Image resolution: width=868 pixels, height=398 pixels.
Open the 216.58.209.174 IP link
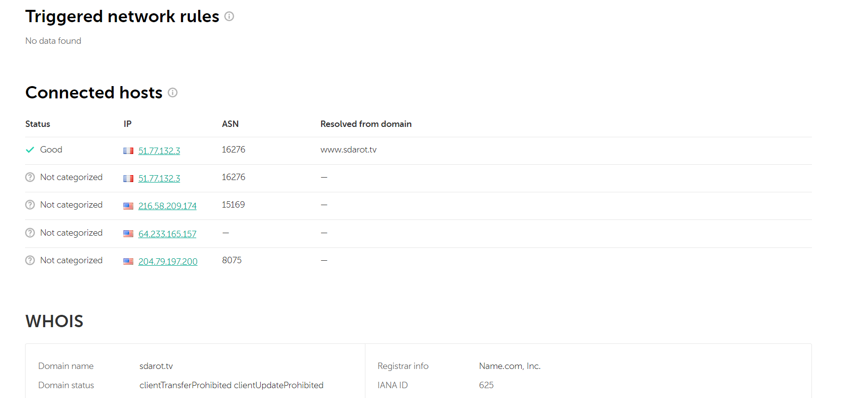pyautogui.click(x=167, y=206)
